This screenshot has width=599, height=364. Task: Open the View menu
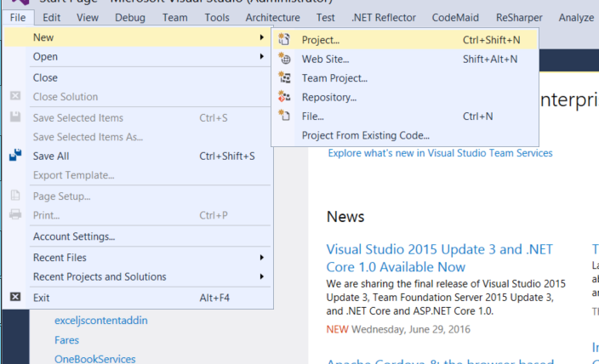88,18
